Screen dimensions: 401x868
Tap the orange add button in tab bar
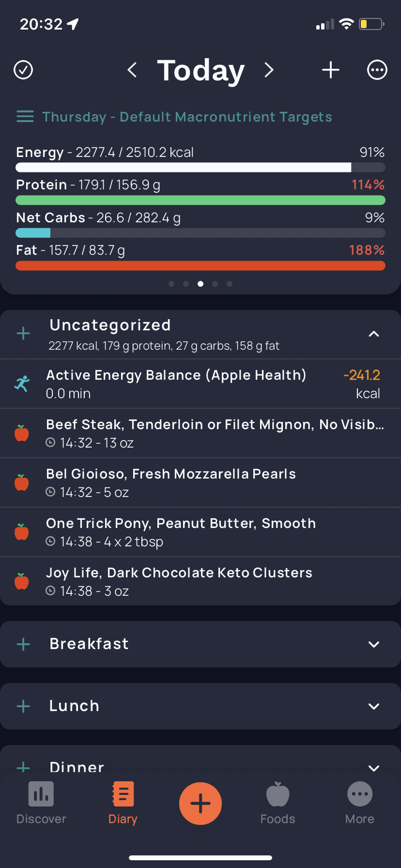coord(200,804)
